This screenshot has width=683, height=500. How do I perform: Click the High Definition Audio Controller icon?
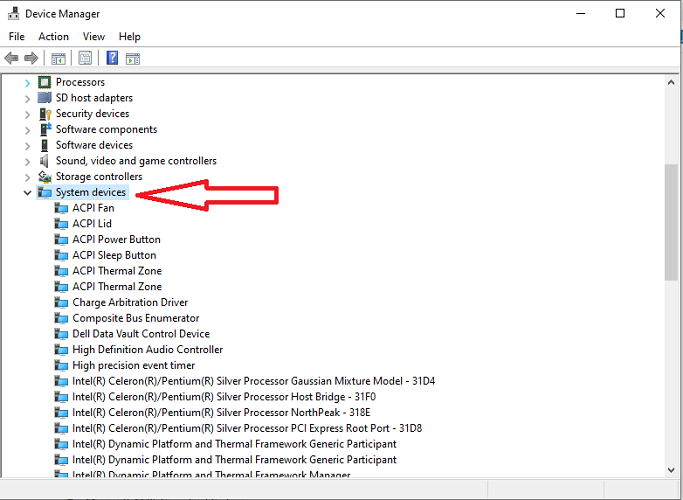point(61,350)
